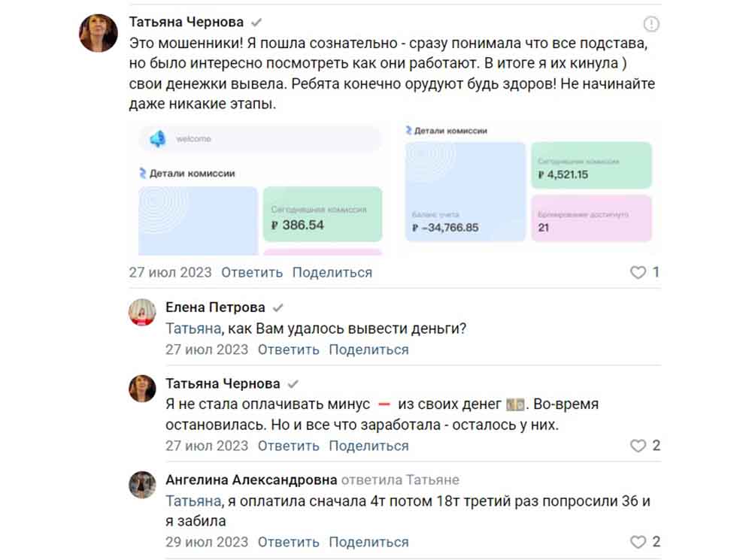Screen dimensions: 752x560
Task: Reply with Ответить under the first comment
Action: (250, 273)
